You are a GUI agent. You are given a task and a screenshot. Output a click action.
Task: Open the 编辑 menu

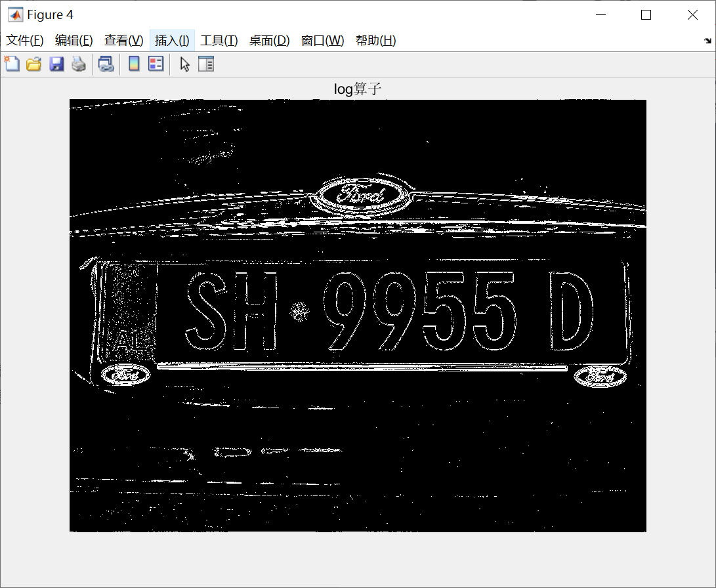pos(74,40)
